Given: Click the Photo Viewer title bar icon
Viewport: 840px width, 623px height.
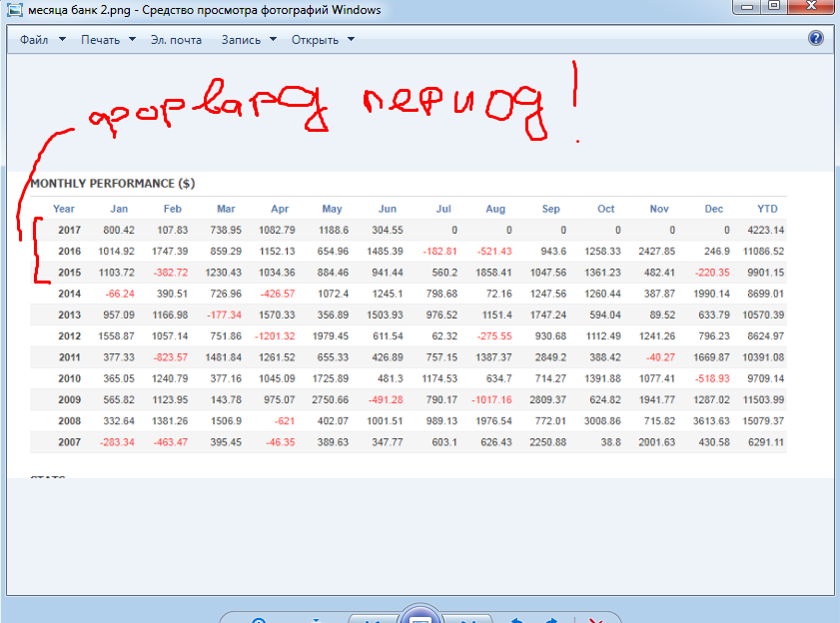Looking at the screenshot, I should click(x=15, y=9).
